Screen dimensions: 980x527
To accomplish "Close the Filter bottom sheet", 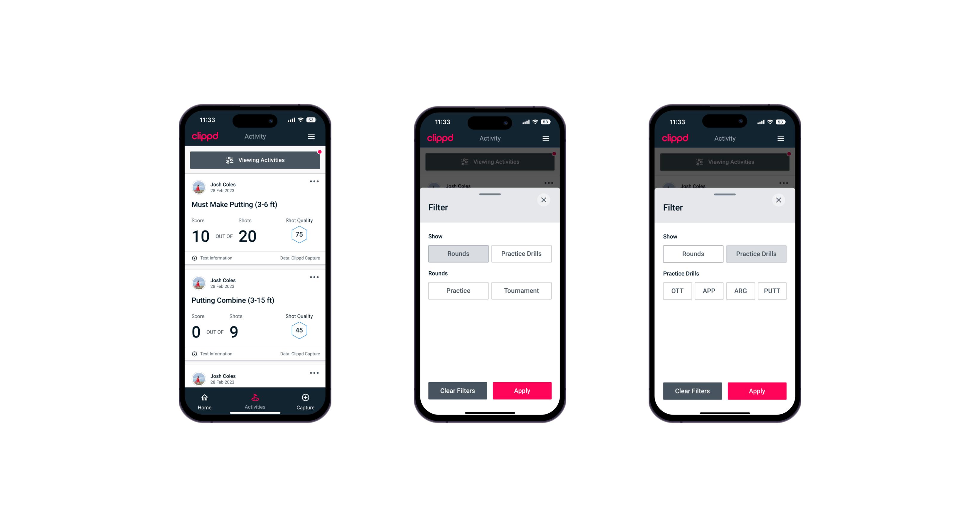I will pyautogui.click(x=544, y=200).
